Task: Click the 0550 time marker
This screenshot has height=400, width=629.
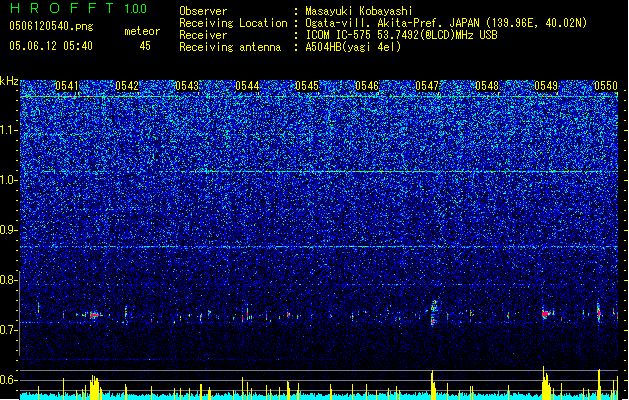Action: pyautogui.click(x=606, y=86)
